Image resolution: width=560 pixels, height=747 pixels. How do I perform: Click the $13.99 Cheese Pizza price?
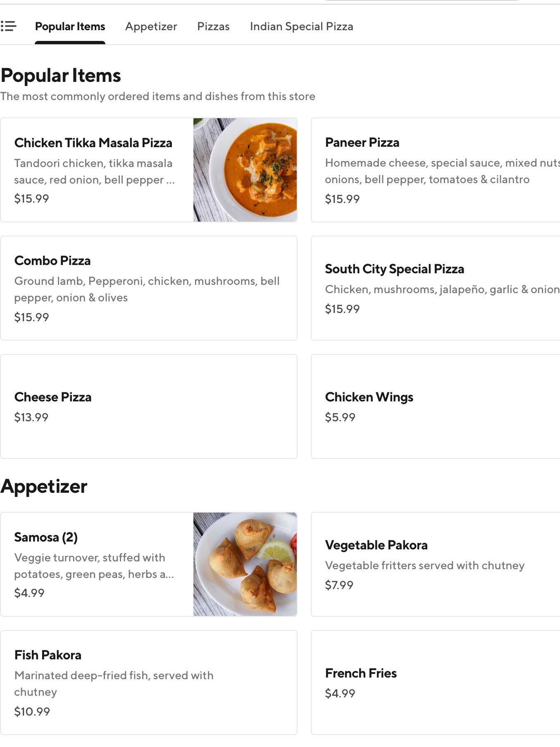pos(31,418)
